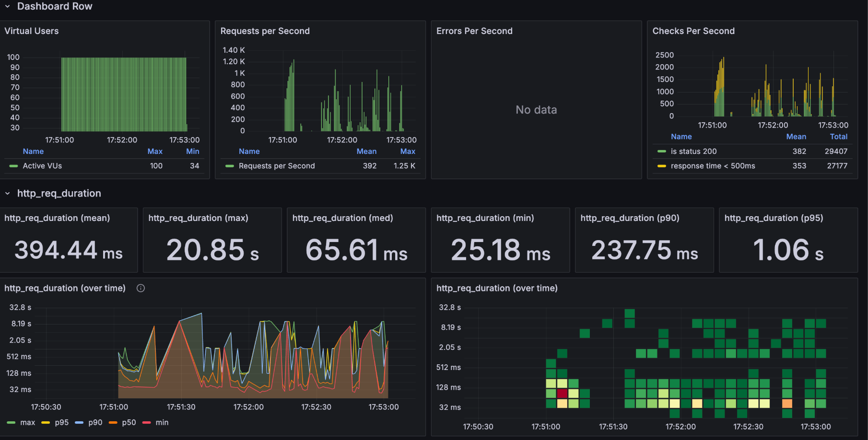Sort Virtual Users legend by Min column
The width and height of the screenshot is (868, 440).
click(x=193, y=151)
